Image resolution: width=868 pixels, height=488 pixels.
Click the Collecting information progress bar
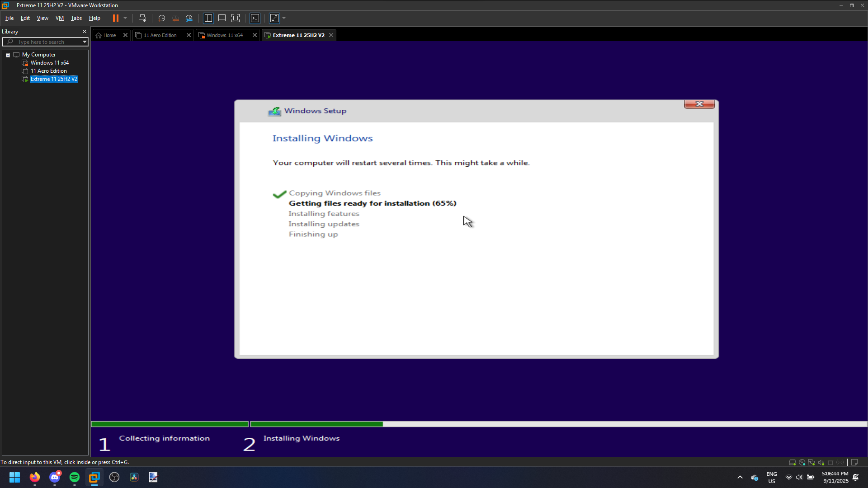[170, 424]
